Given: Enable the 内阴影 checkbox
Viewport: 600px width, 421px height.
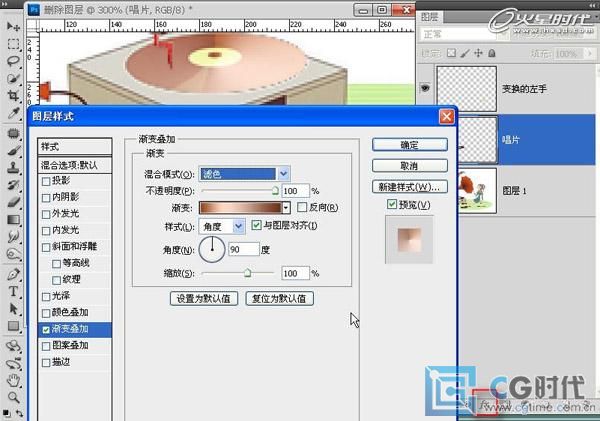Looking at the screenshot, I should click(x=46, y=198).
